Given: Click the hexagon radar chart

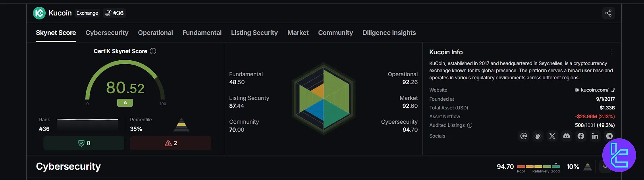Looking at the screenshot, I should (324, 99).
